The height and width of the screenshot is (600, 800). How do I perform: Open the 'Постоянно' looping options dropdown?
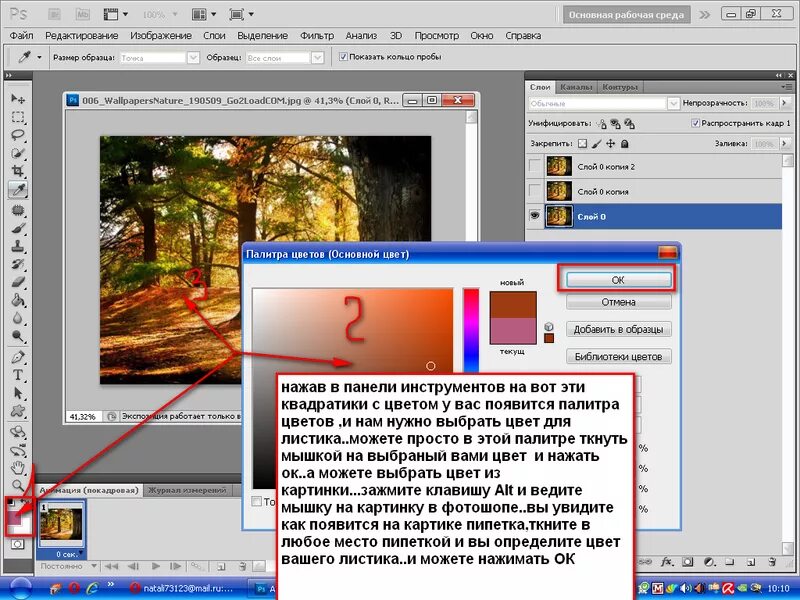(93, 566)
